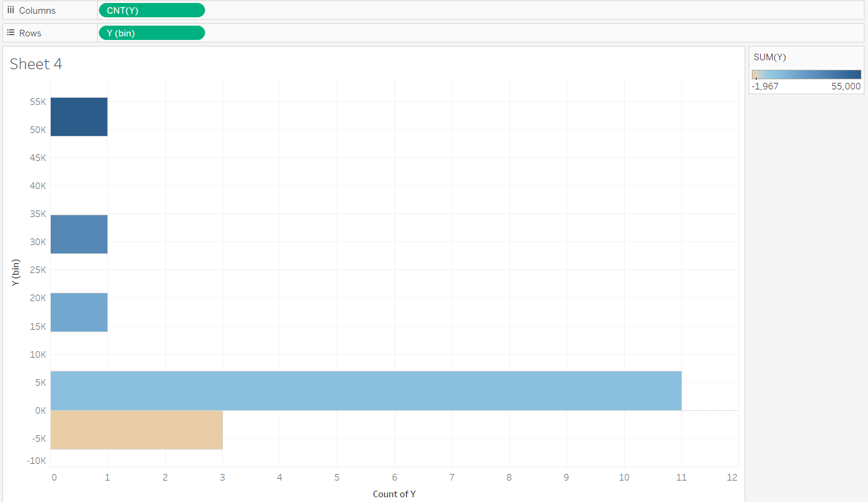Click the dark blue bar at 55K

(x=79, y=116)
